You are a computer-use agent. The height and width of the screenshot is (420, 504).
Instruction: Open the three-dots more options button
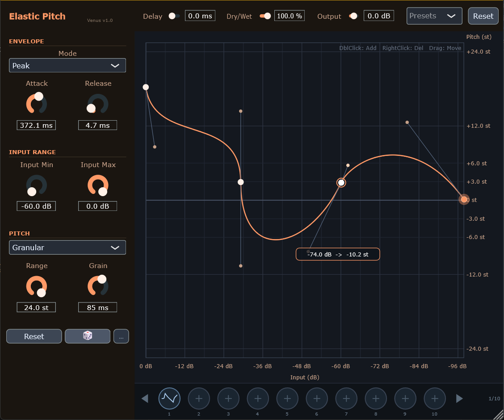(121, 336)
